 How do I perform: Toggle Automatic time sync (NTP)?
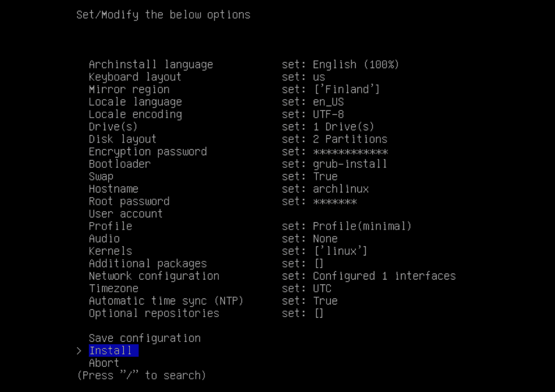tap(166, 301)
